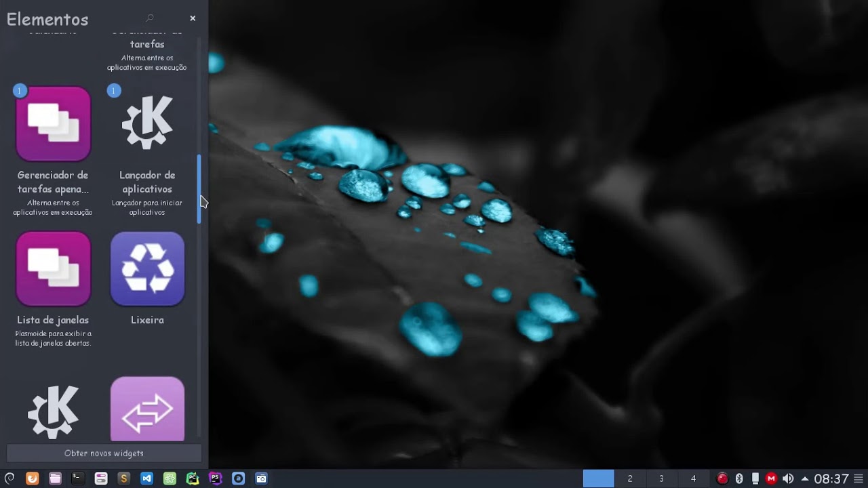Open the Debian application launcher in the taskbar
The height and width of the screenshot is (488, 868).
coord(9,479)
